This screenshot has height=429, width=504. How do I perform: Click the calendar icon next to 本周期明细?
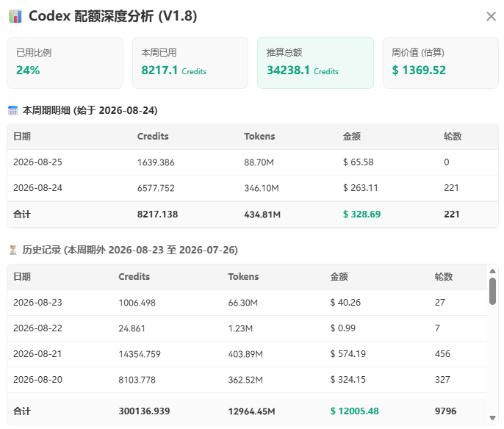13,110
